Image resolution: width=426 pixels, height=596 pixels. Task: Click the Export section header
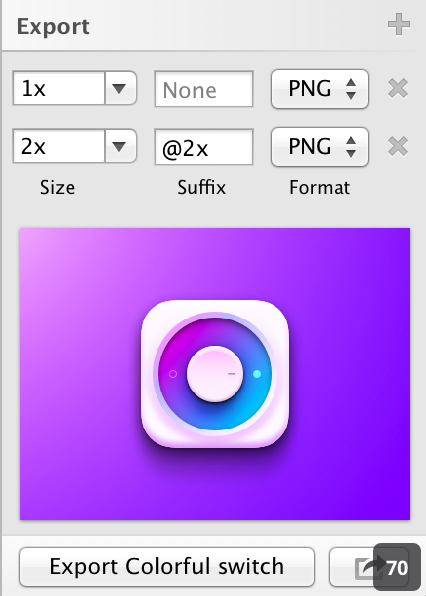(x=53, y=27)
